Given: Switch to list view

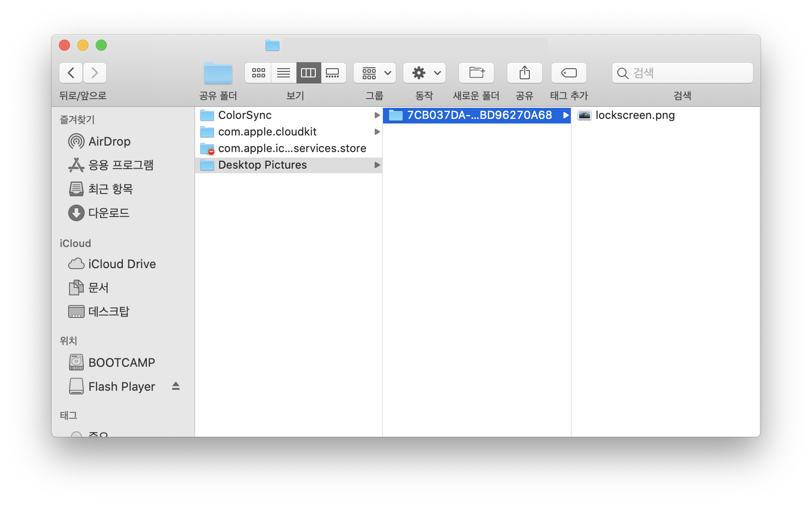Looking at the screenshot, I should tap(284, 73).
